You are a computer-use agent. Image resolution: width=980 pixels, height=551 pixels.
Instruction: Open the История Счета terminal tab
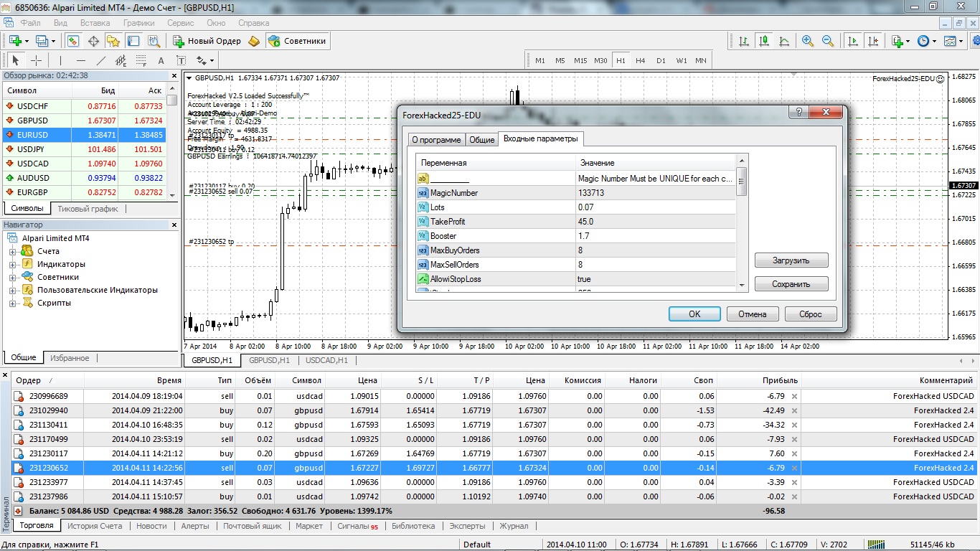(95, 526)
